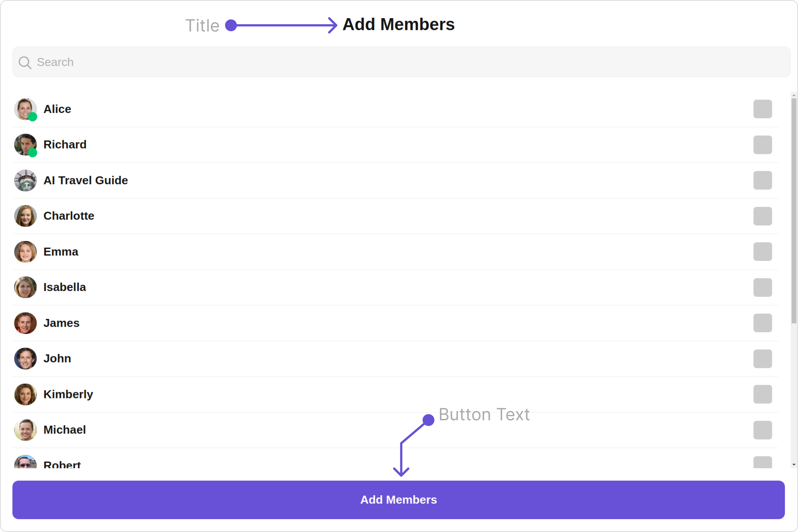Enable the checkbox for John
This screenshot has width=798, height=532.
tap(762, 359)
